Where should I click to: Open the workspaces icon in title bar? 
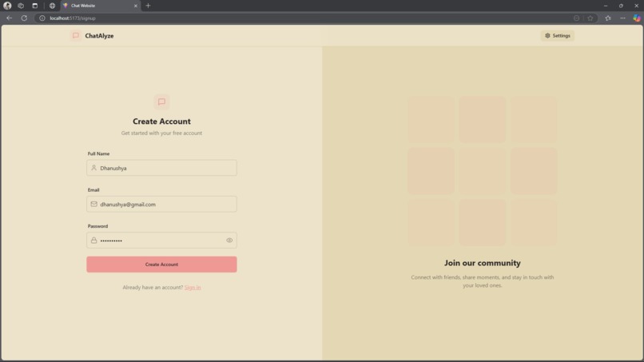(21, 6)
